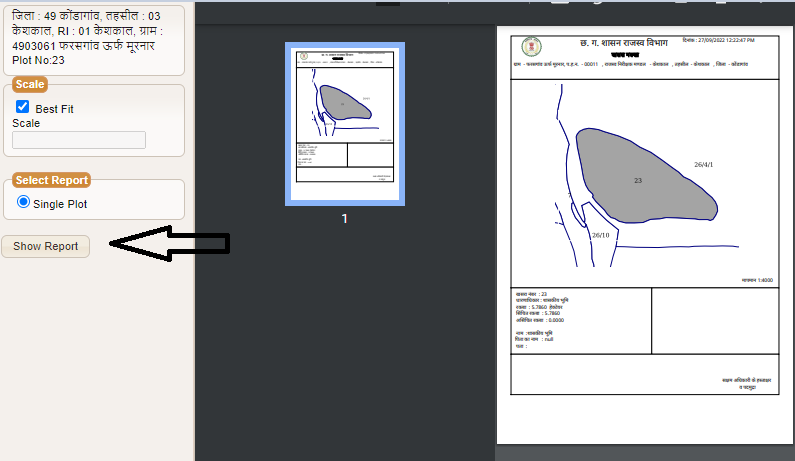Click the 26/10 plot label on map

600,235
